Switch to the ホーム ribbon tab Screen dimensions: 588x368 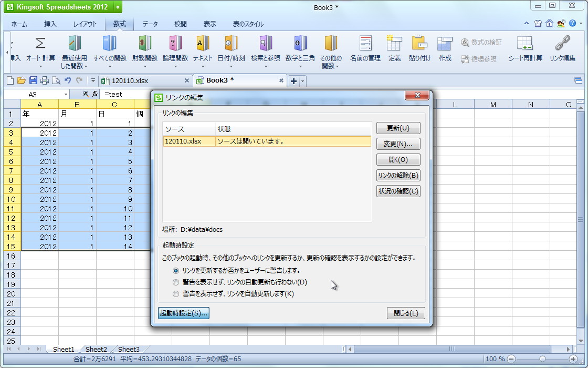19,24
